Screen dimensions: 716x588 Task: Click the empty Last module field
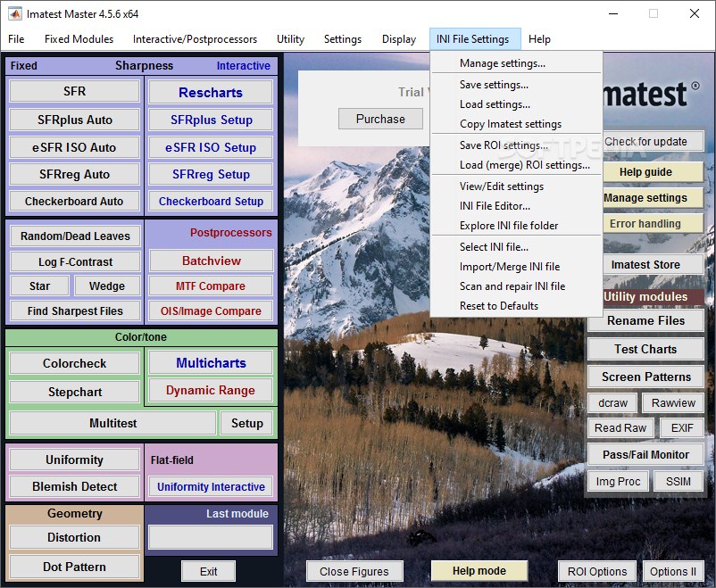pyautogui.click(x=211, y=537)
